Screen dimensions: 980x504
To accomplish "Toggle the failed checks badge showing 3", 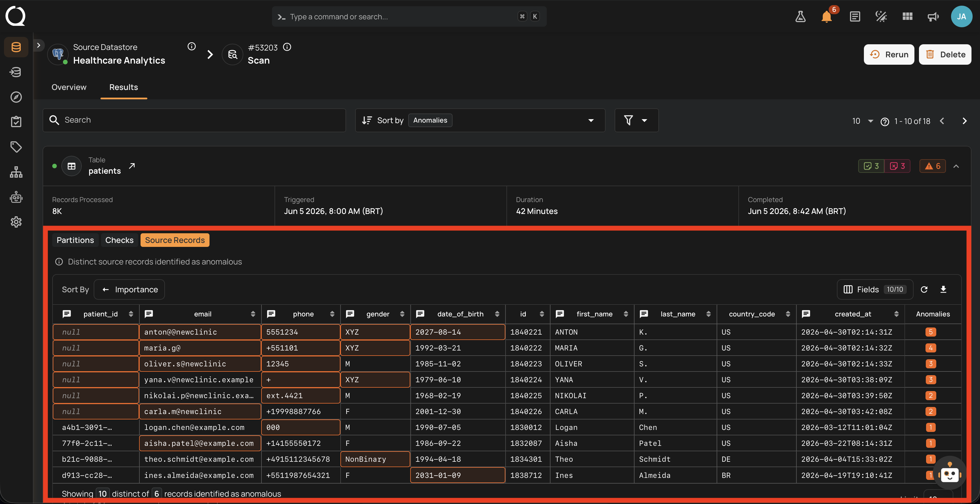I will pyautogui.click(x=897, y=166).
